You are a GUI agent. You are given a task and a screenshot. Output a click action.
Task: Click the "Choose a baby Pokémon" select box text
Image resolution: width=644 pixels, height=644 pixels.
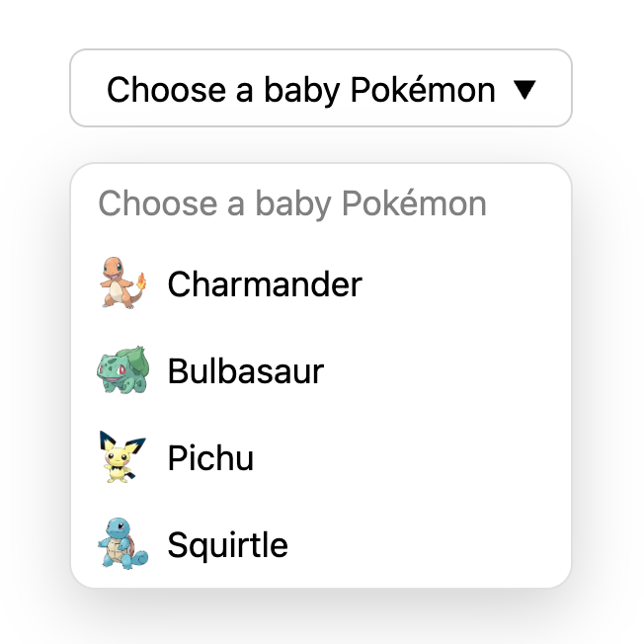[x=300, y=90]
